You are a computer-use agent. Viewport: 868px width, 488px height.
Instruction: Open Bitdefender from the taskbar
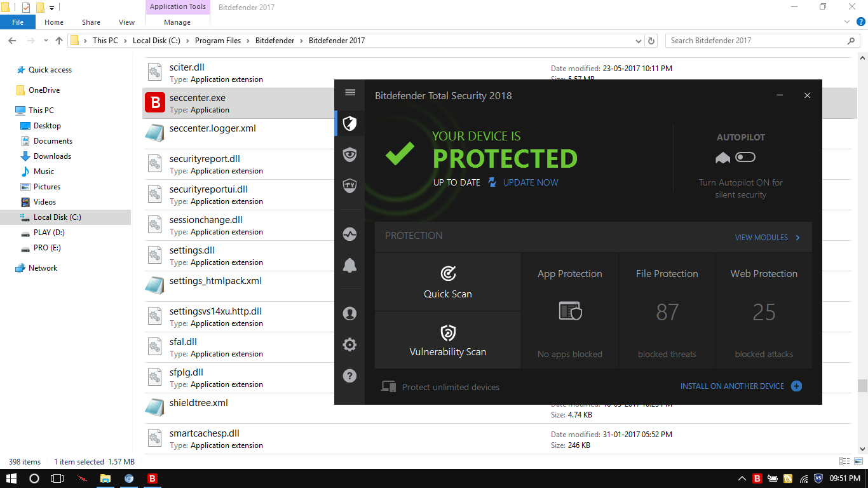[153, 478]
